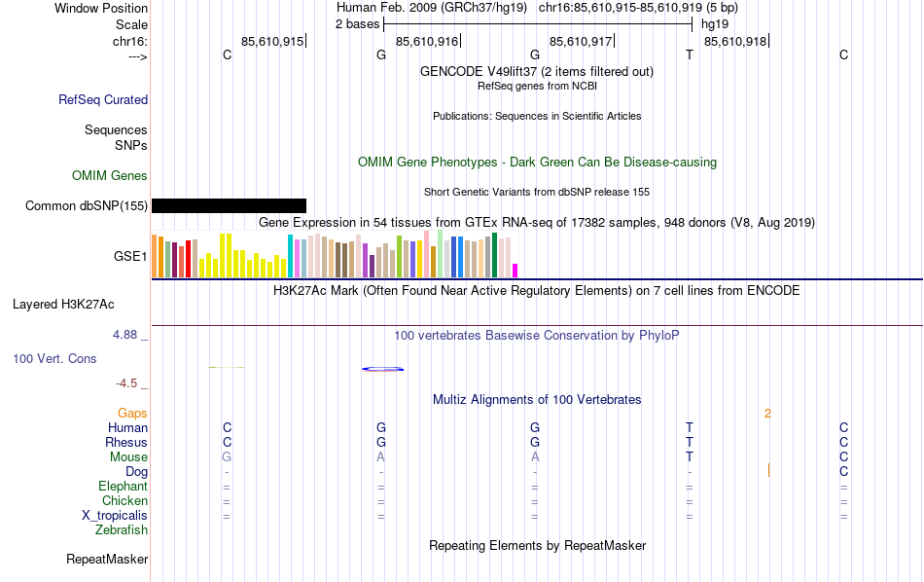Click the GTEx Gene Expression track title
This screenshot has height=582, width=924.
click(536, 222)
